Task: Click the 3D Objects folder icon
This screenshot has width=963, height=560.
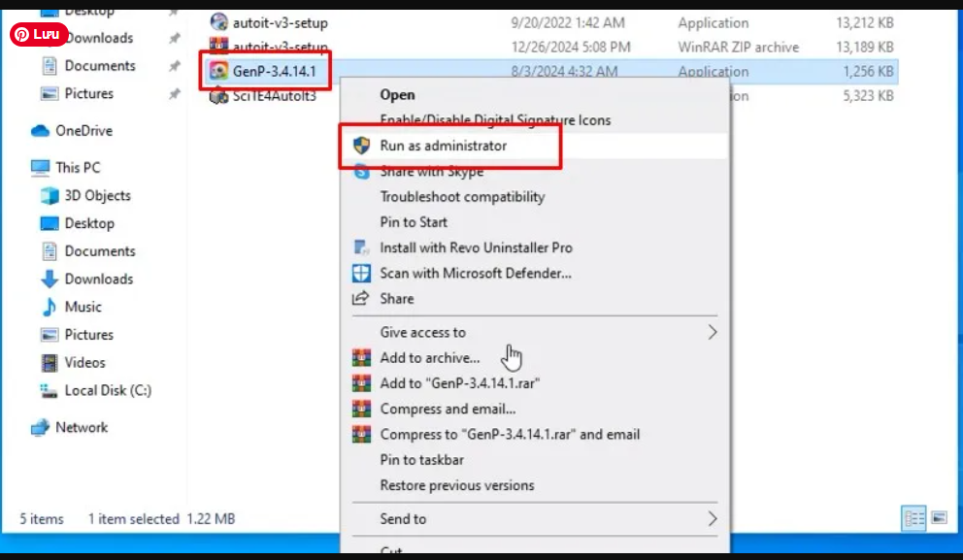Action: 50,196
